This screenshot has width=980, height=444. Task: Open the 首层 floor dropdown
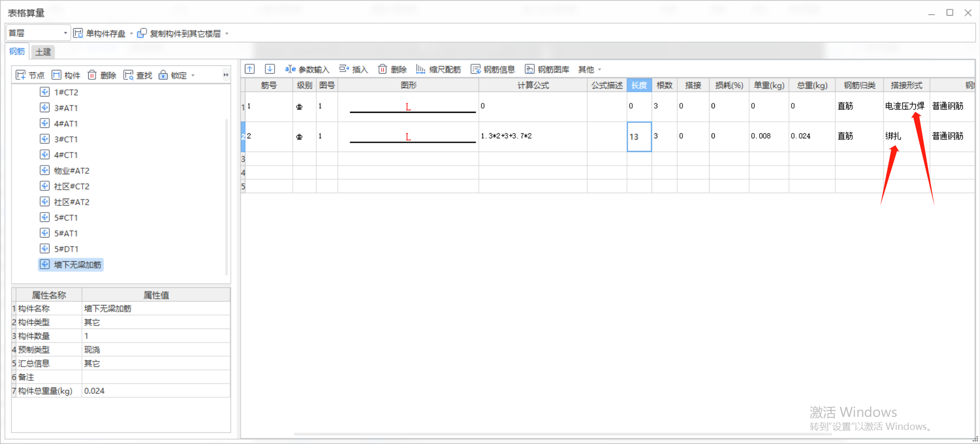[x=38, y=33]
